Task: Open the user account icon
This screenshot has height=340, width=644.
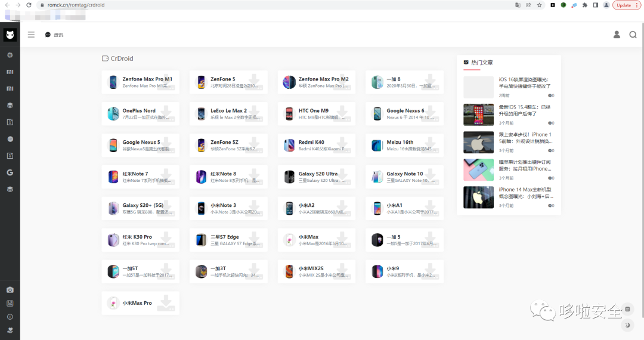Action: pos(617,35)
